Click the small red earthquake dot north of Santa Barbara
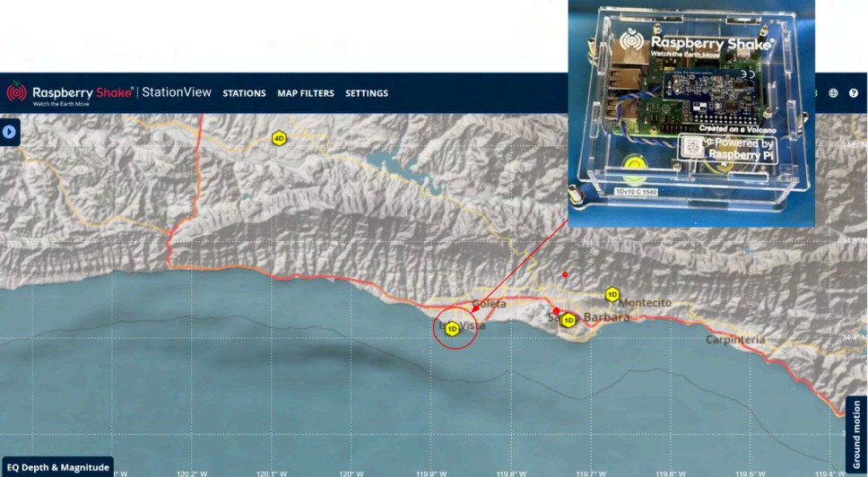868x477 pixels. click(x=565, y=274)
